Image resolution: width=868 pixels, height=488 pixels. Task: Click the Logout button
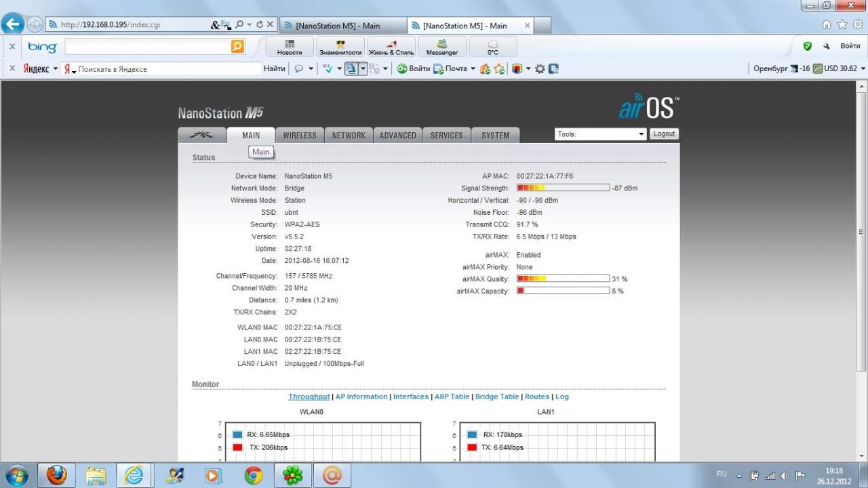tap(664, 134)
